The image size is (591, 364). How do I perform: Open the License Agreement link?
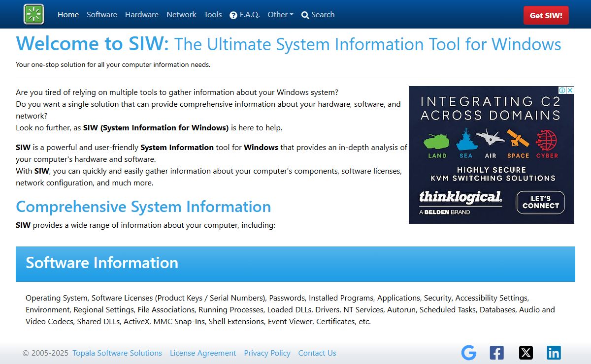[x=203, y=353]
